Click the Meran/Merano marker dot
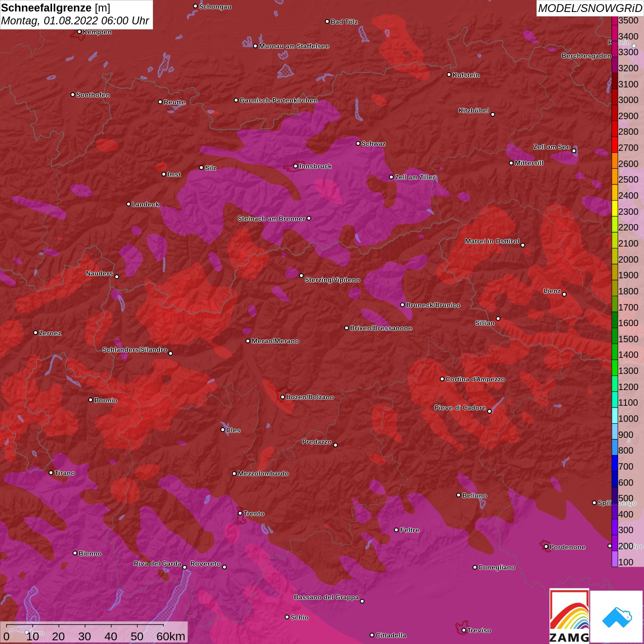The height and width of the screenshot is (644, 644). (x=248, y=341)
